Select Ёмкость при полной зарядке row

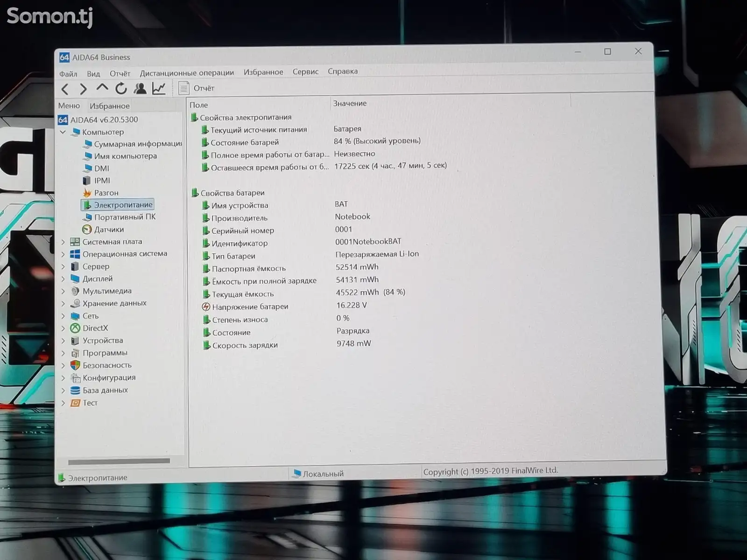[290, 280]
